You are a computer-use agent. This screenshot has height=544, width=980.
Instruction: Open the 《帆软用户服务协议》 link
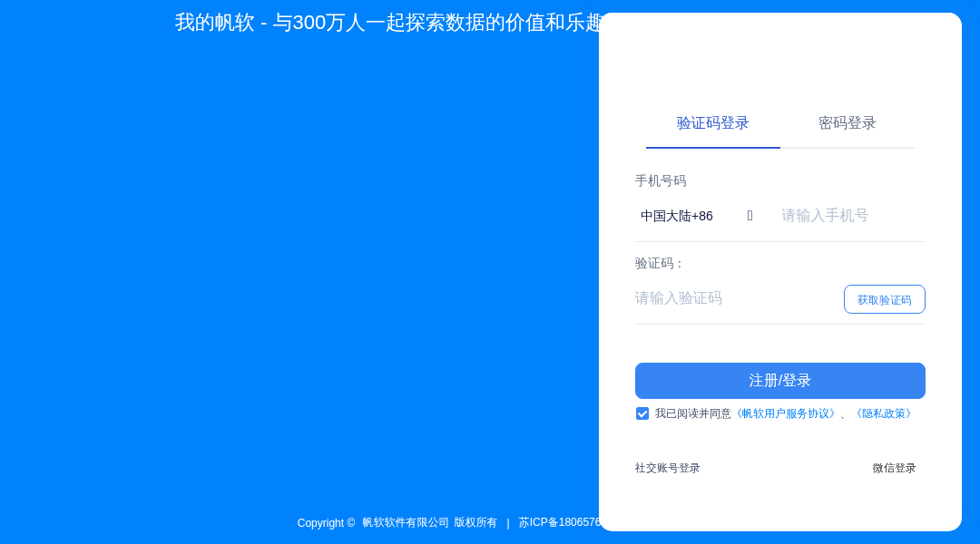click(x=786, y=413)
